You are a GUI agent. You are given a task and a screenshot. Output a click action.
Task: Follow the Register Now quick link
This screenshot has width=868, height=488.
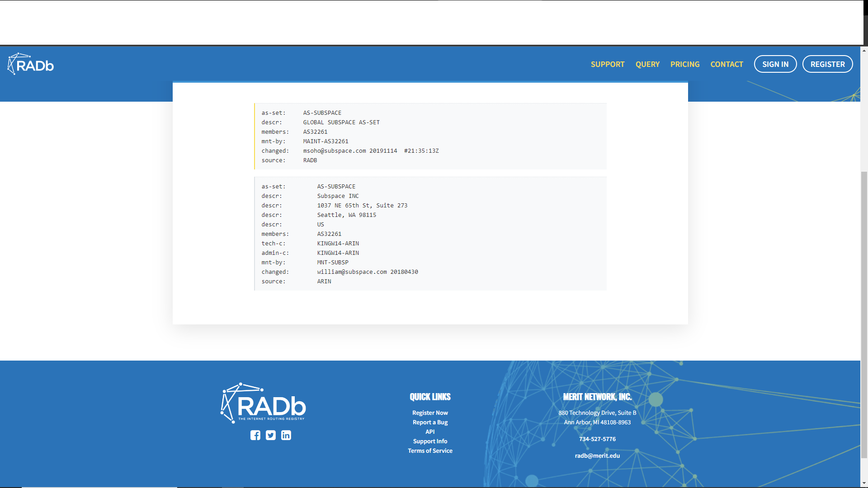click(430, 413)
